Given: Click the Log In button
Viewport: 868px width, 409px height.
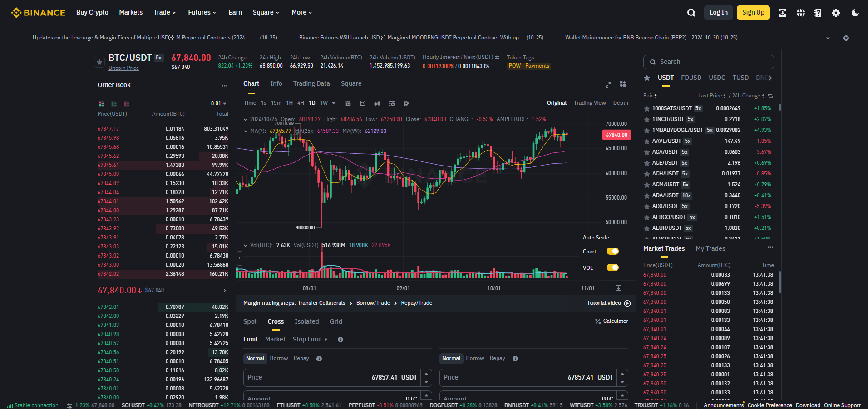Looking at the screenshot, I should (719, 12).
